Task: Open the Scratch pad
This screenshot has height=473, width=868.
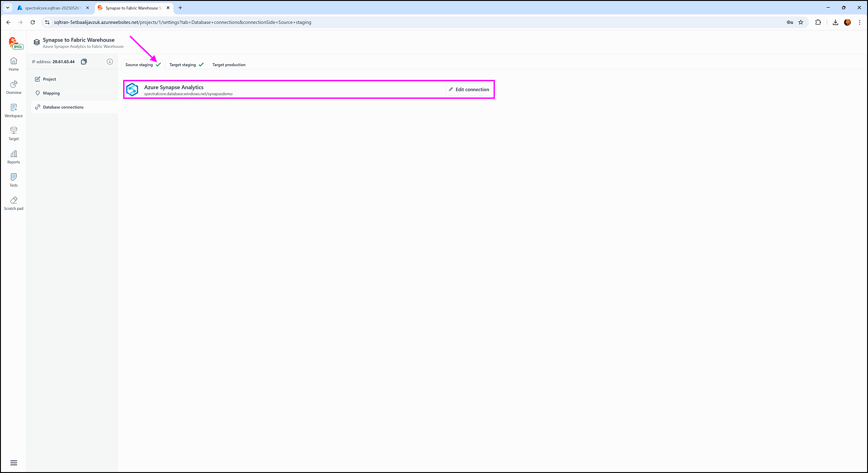Action: pos(14,203)
